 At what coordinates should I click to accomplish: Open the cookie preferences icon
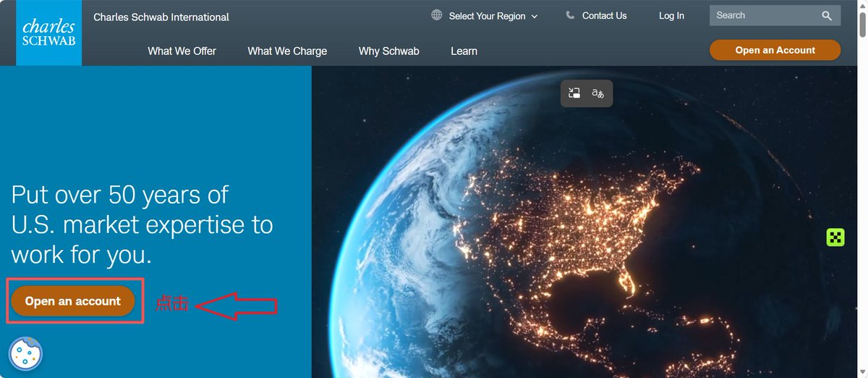26,354
